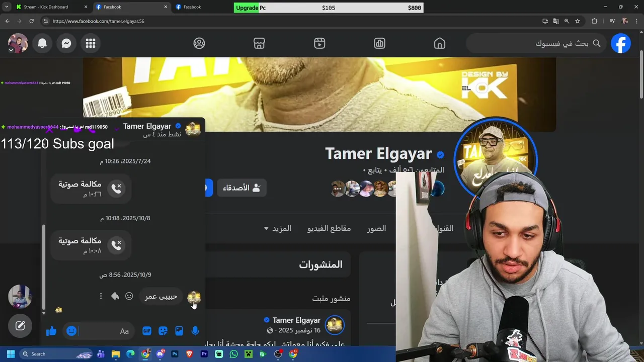The height and width of the screenshot is (362, 644).
Task: Choose a sticker in chat
Action: pos(163,331)
